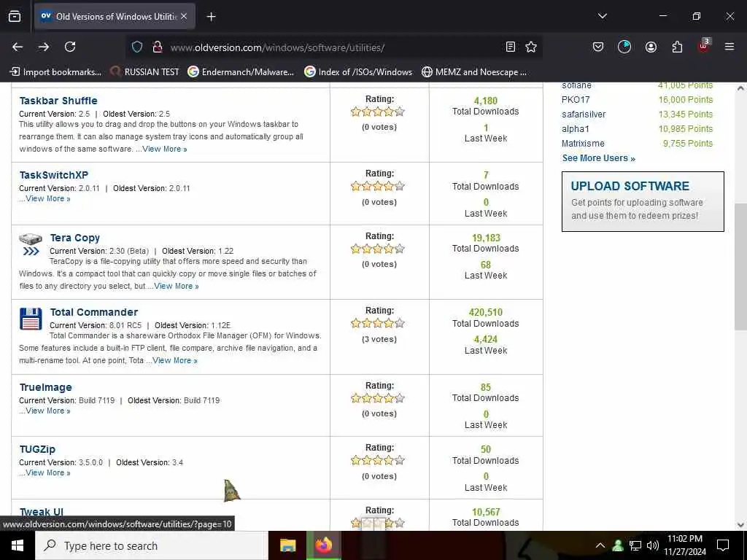This screenshot has height=560, width=747.
Task: Reload the current page
Action: [x=70, y=47]
